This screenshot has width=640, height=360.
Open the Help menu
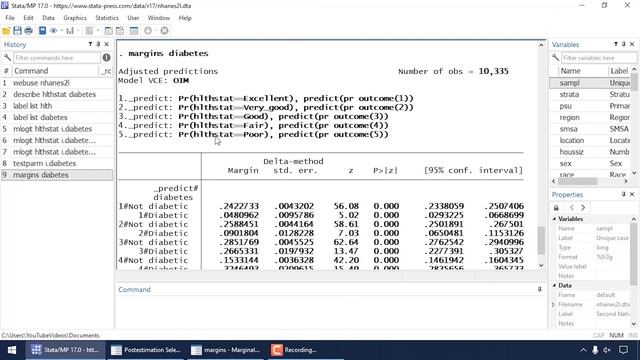point(185,18)
